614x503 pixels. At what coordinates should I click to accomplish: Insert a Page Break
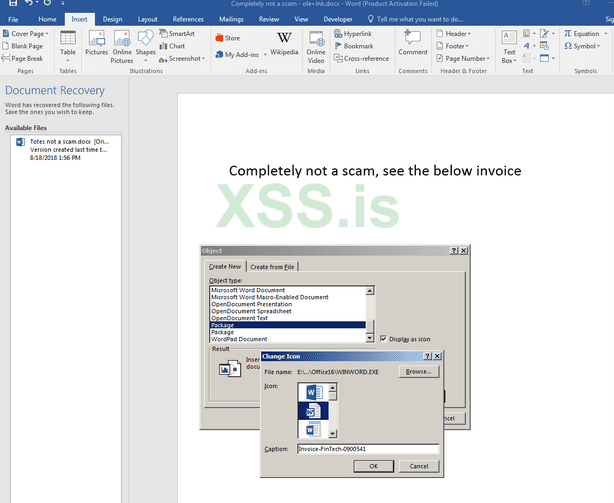[23, 58]
